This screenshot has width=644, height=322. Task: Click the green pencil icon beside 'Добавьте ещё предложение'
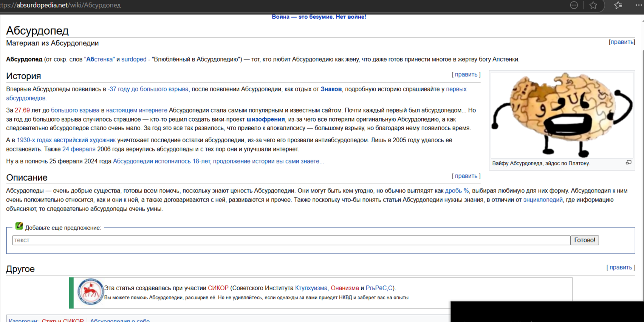coord(19,226)
